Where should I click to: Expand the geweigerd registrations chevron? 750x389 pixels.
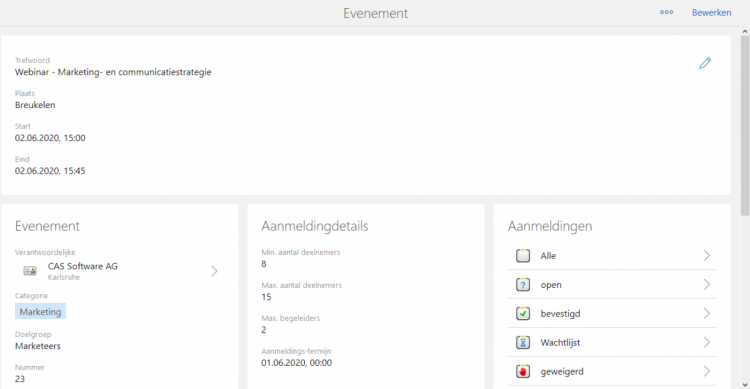pyautogui.click(x=706, y=371)
